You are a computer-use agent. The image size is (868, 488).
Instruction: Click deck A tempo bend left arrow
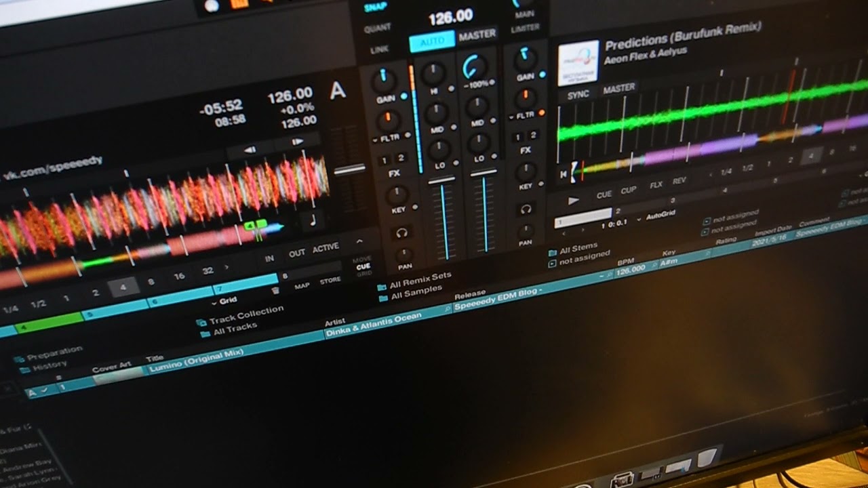250,150
